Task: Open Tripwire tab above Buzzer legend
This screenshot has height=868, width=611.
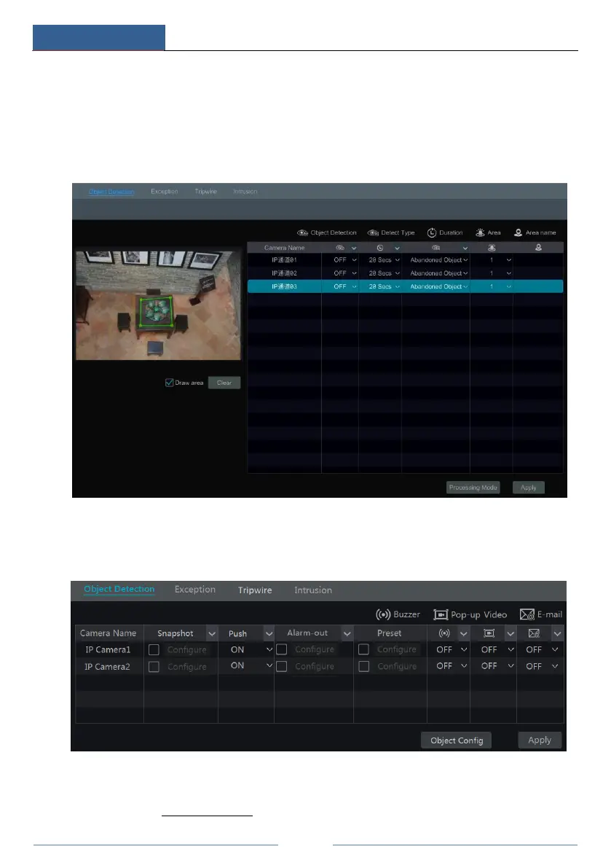Action: 255,590
